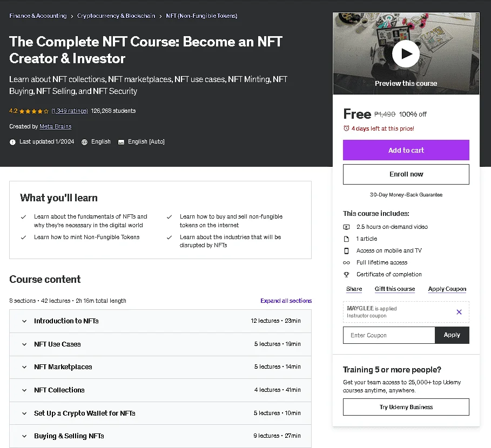Click the breadcrumb arrow after Cryptocurrency & Blockchain
Image resolution: width=491 pixels, height=448 pixels.
tap(160, 16)
